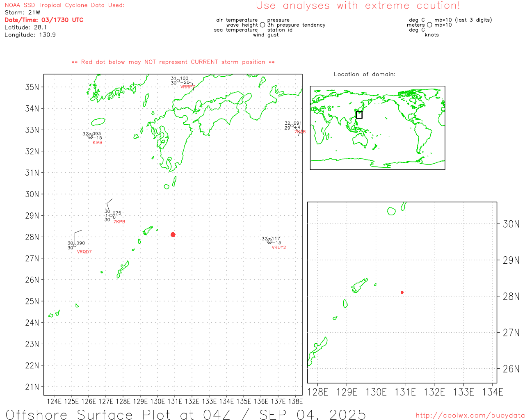The height and width of the screenshot is (420, 525).
Task: Click the 'Longitude: 130.9' text
Action: (30, 35)
